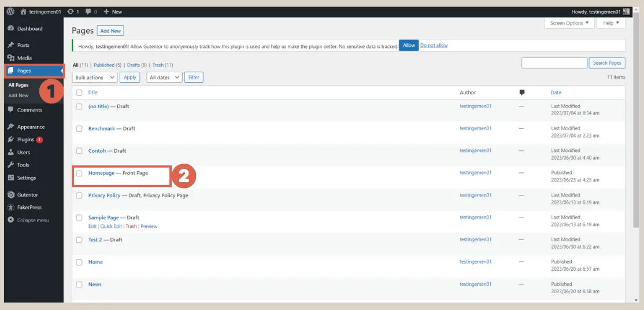Click the Appearance paintbrush icon

tap(11, 127)
